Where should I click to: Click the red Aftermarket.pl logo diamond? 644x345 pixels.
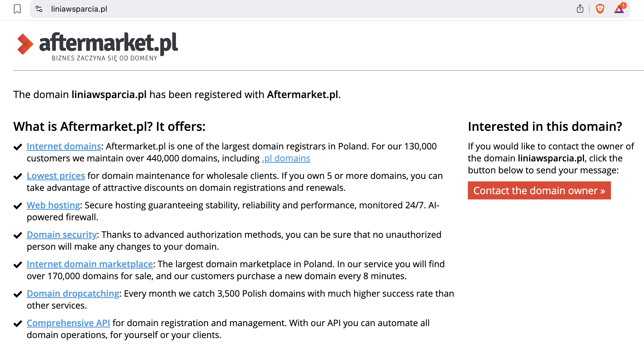(x=25, y=44)
